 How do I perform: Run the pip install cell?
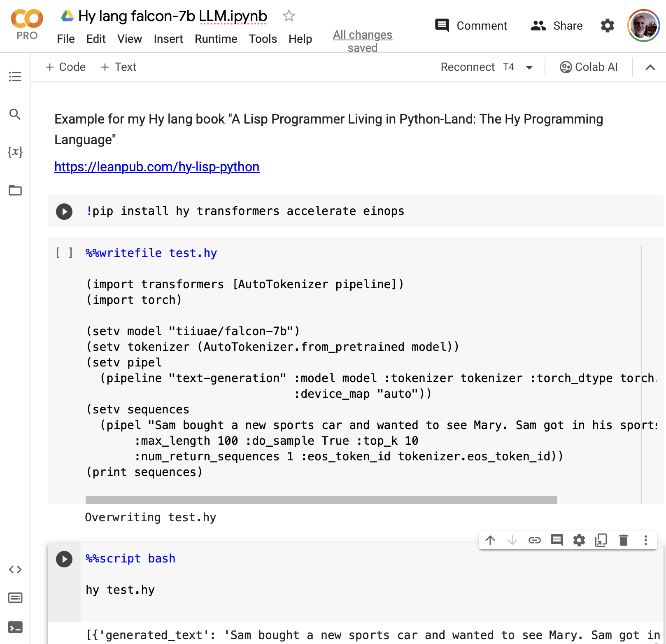coord(64,212)
